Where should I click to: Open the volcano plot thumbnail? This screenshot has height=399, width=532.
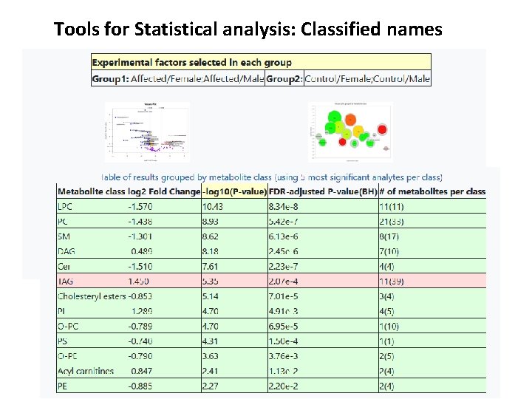click(x=147, y=132)
